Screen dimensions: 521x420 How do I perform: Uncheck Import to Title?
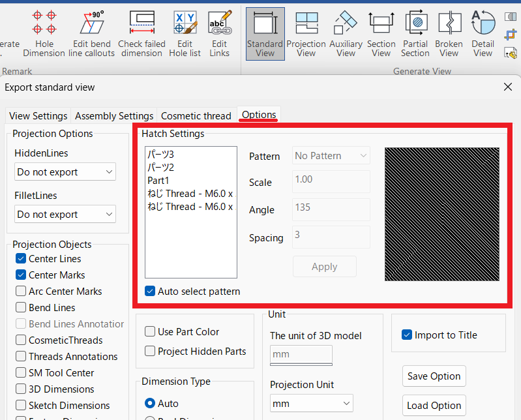click(x=407, y=335)
